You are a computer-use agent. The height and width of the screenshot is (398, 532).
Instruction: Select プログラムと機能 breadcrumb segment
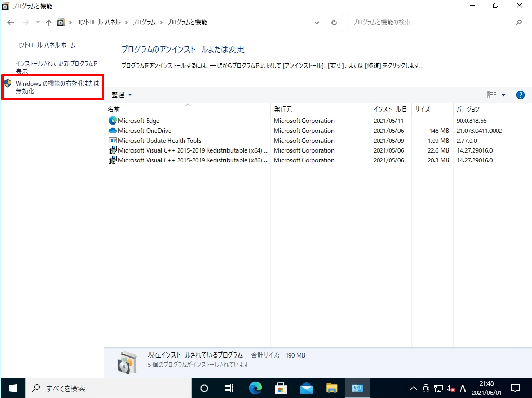click(187, 22)
